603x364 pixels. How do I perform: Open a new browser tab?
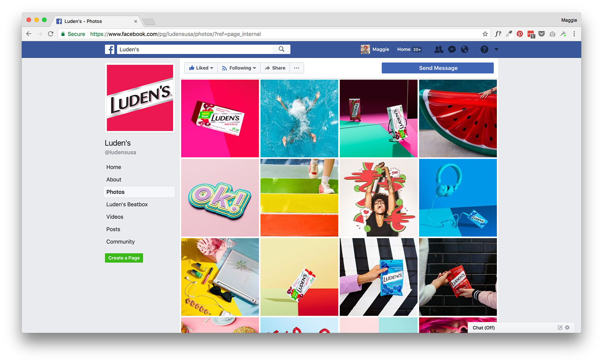point(149,22)
